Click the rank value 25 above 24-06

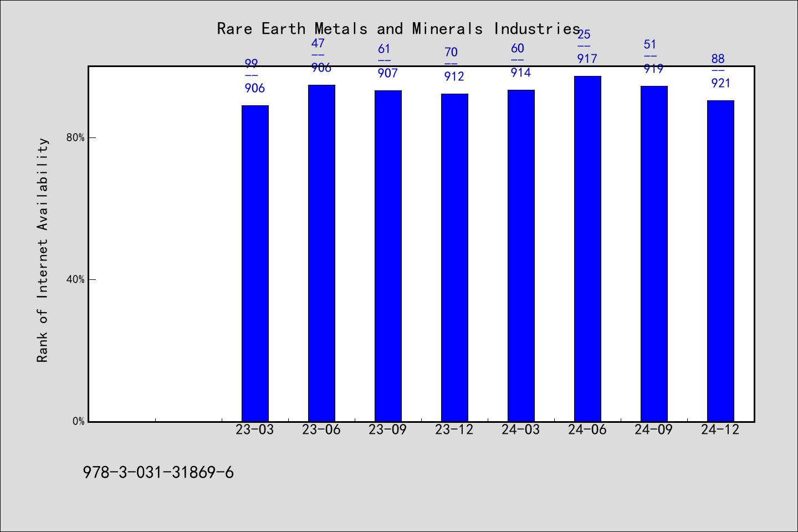(x=584, y=34)
